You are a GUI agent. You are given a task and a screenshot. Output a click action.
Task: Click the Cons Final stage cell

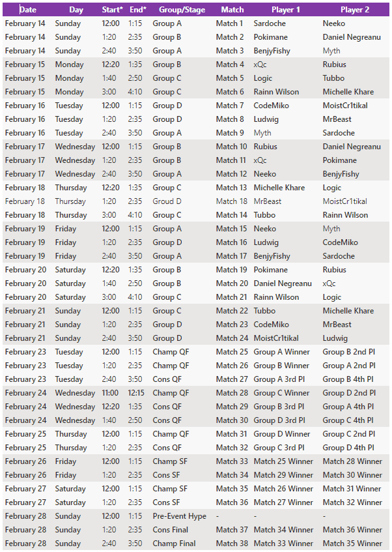pos(171,530)
